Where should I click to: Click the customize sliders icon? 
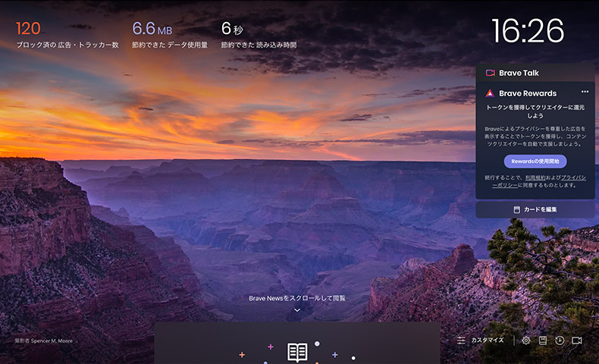pyautogui.click(x=461, y=340)
